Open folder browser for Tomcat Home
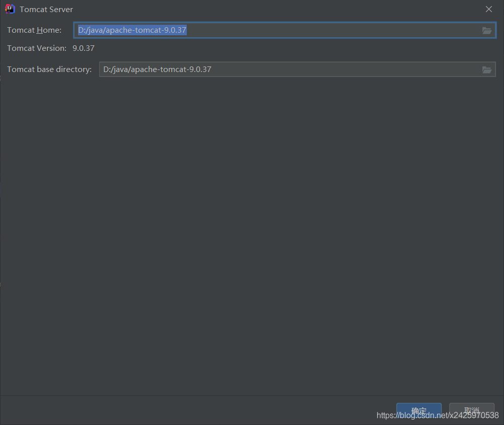504x425 pixels. pyautogui.click(x=487, y=31)
